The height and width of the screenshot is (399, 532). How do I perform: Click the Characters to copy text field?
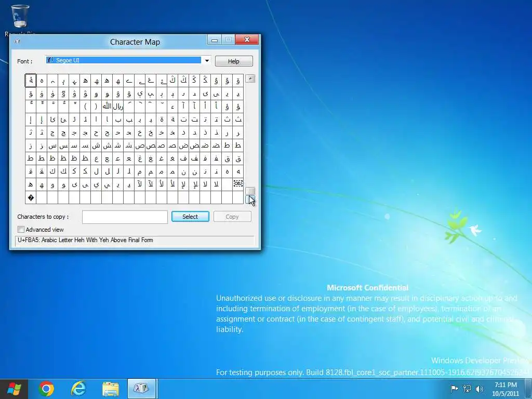click(x=125, y=217)
